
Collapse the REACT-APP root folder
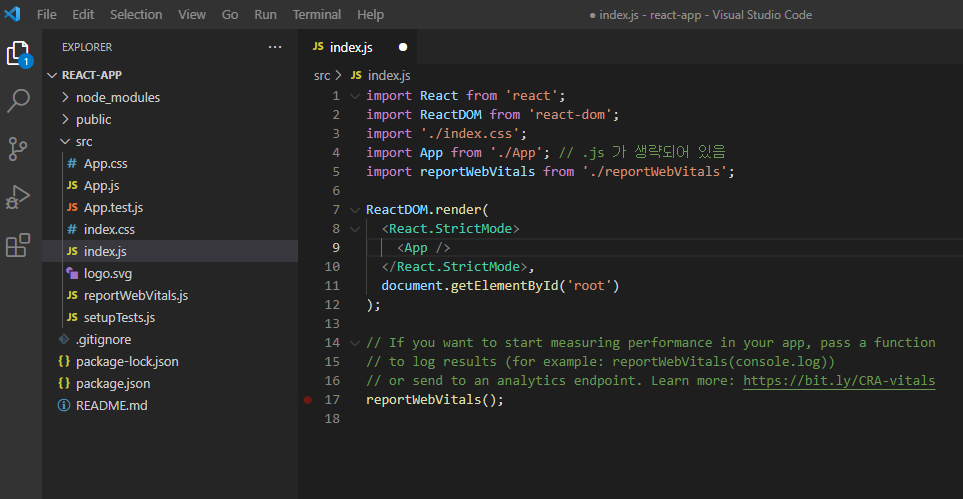pyautogui.click(x=52, y=75)
